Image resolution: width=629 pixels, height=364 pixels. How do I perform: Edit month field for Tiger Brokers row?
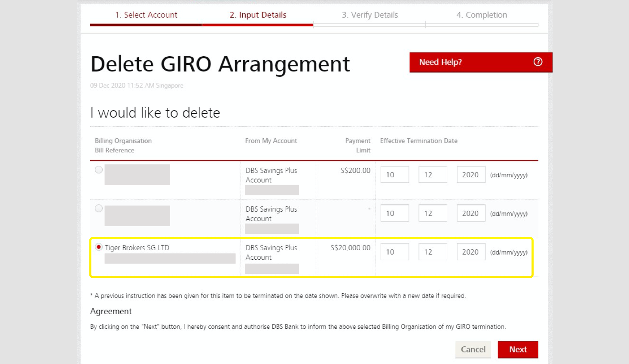click(433, 252)
